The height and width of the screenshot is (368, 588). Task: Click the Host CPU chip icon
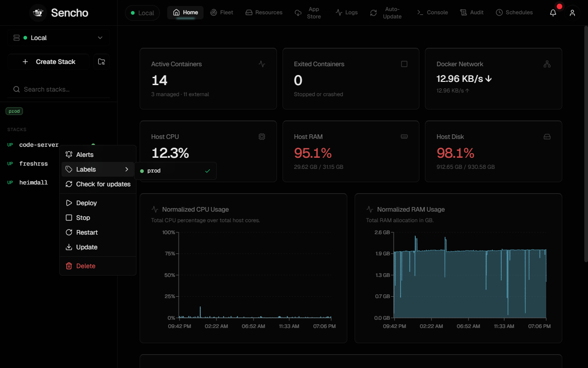point(262,137)
